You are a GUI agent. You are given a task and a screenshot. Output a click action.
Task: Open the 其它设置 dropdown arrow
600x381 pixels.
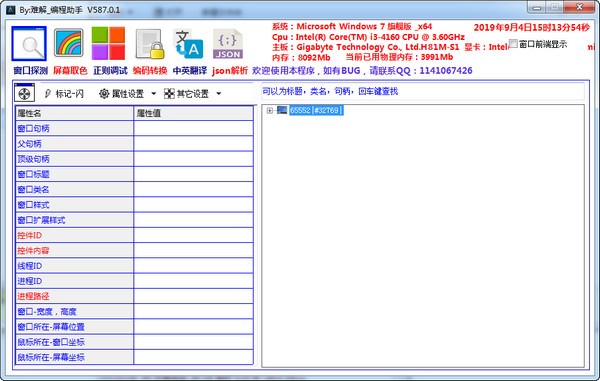(218, 94)
